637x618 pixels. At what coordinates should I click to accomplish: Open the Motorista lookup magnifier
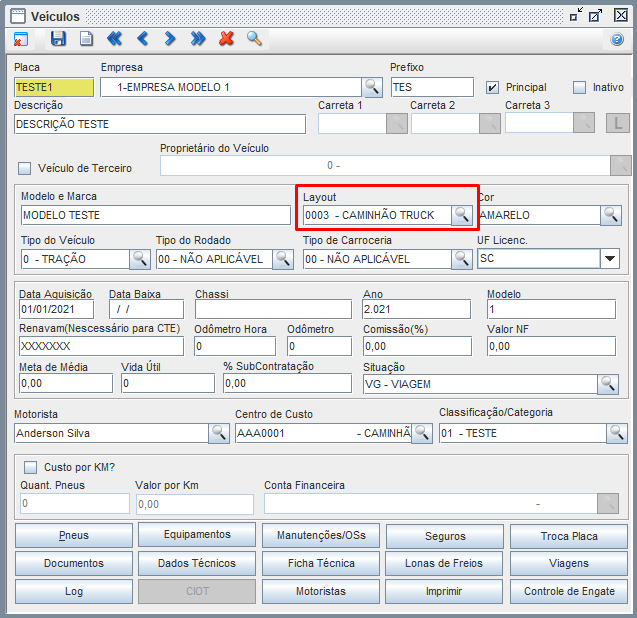(x=218, y=433)
